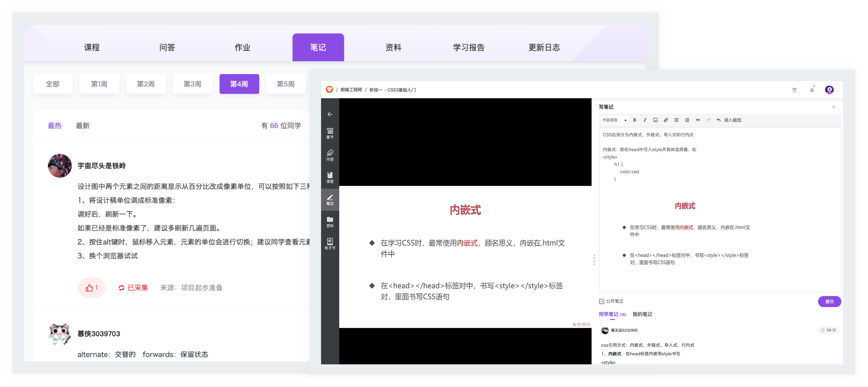Viewport: 868px width, 387px height.
Task: Go back using the left arrow
Action: tap(330, 114)
